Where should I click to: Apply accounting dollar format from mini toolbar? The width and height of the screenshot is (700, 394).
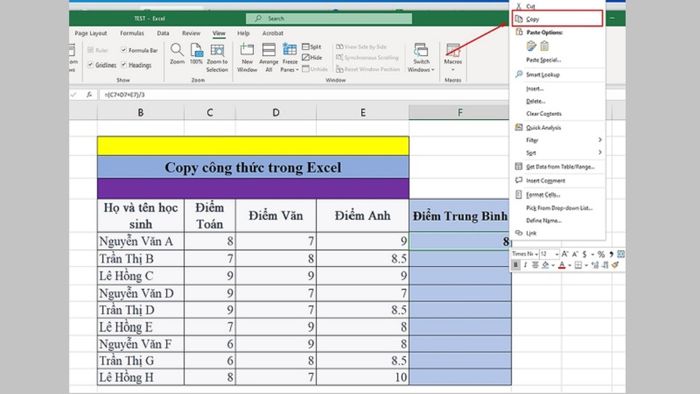[584, 254]
